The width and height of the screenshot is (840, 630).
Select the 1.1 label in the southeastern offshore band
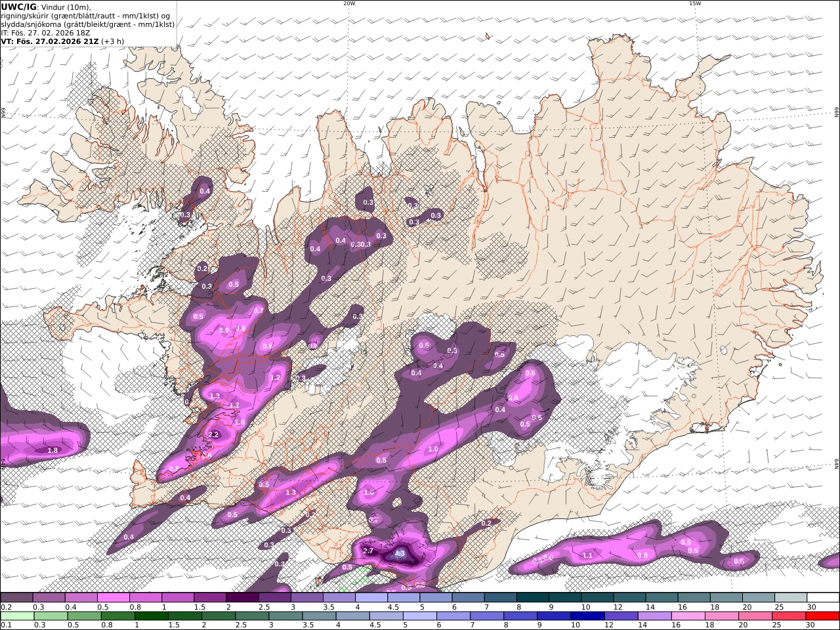[x=588, y=555]
